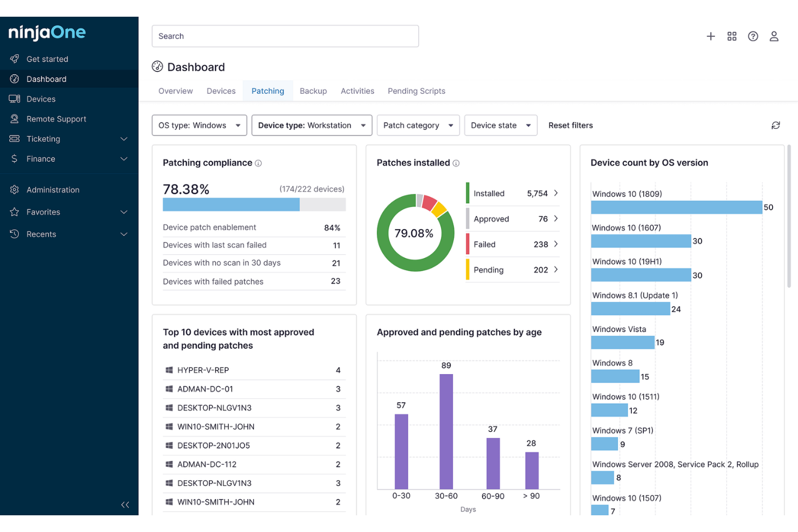This screenshot has width=798, height=532.
Task: Open the Patch category dropdown
Action: coord(418,125)
